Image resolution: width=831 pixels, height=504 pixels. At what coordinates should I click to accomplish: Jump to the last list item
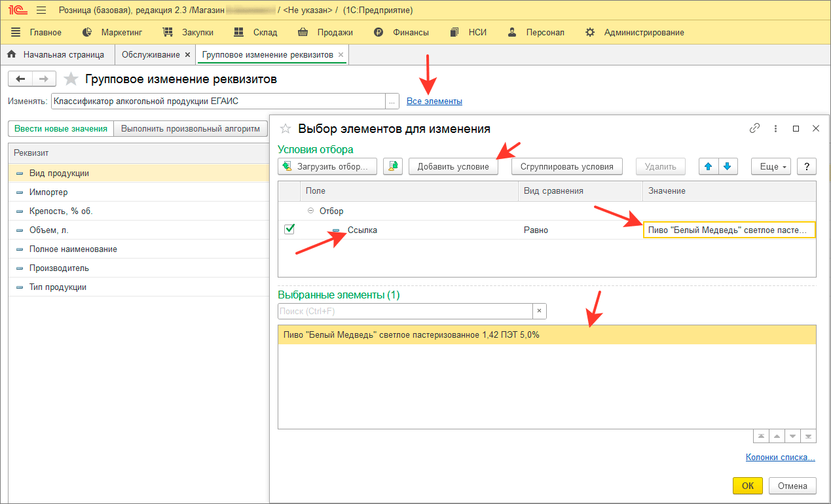click(808, 436)
